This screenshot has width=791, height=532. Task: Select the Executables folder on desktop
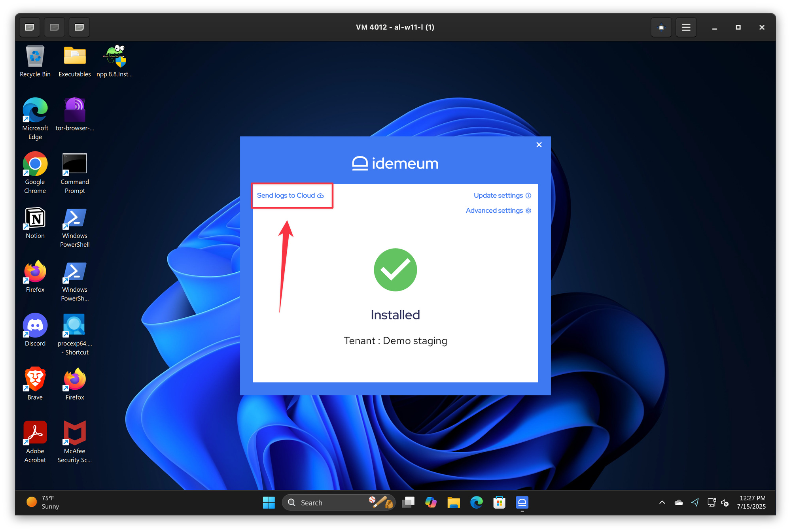click(x=75, y=61)
